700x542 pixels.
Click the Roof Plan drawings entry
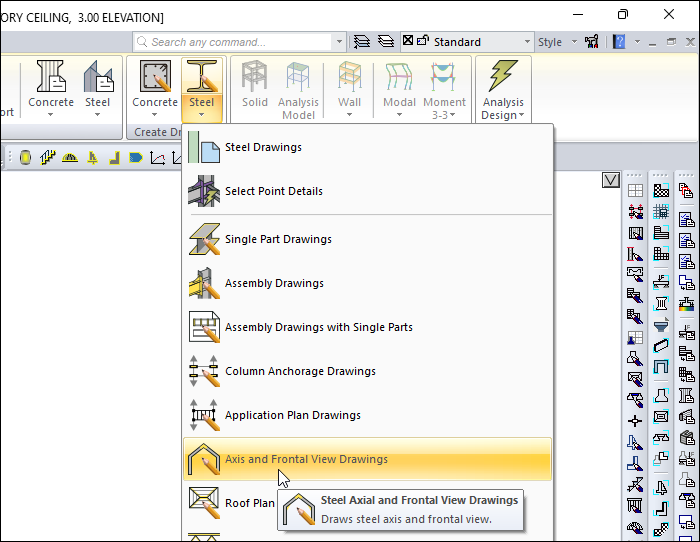coord(248,503)
